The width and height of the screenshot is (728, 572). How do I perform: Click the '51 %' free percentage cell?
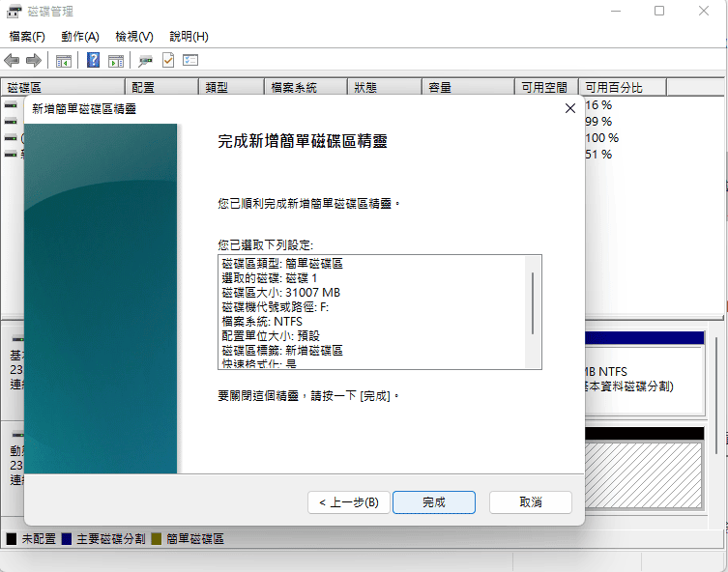coord(598,154)
